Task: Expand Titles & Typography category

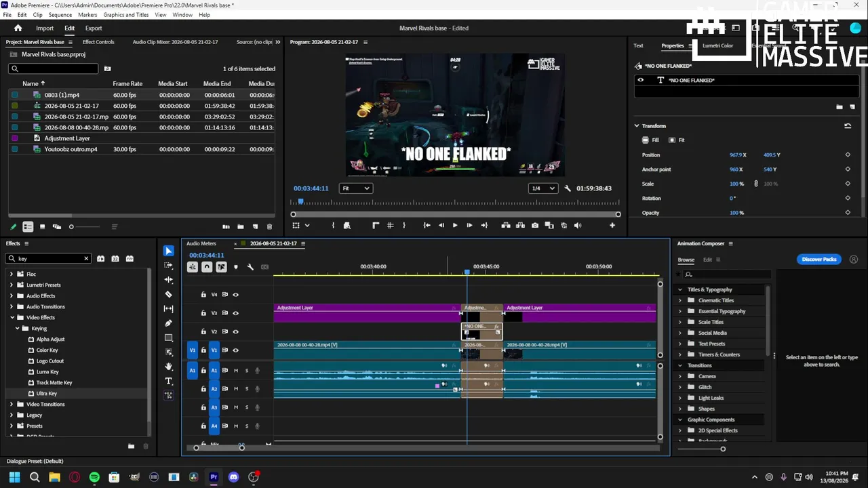Action: pyautogui.click(x=680, y=289)
